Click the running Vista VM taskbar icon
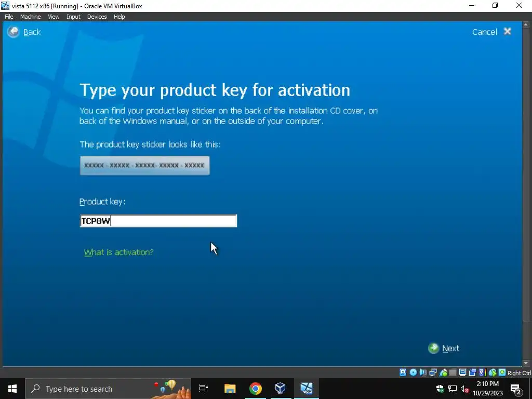532x399 pixels. 307,389
